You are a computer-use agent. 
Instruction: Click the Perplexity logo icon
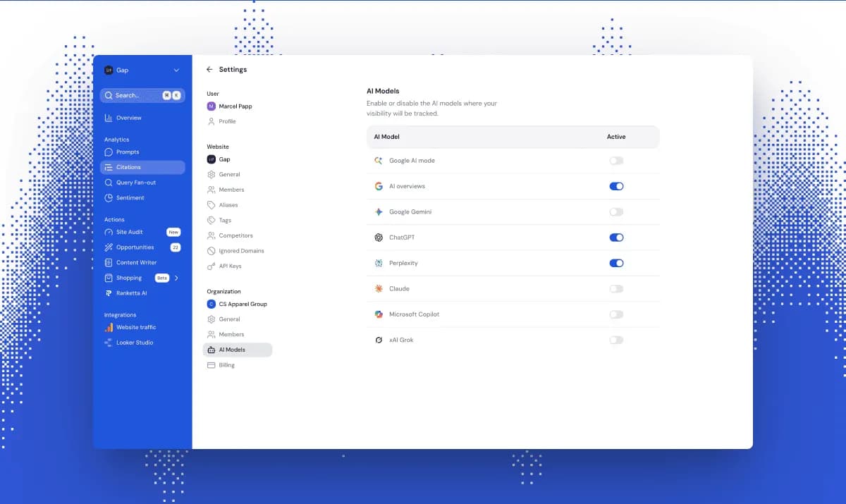coord(379,263)
